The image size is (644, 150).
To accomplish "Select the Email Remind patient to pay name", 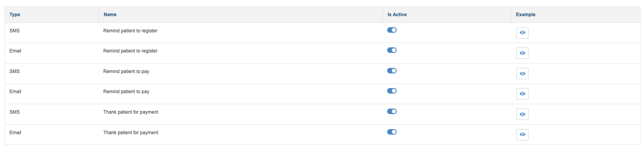I will (126, 92).
